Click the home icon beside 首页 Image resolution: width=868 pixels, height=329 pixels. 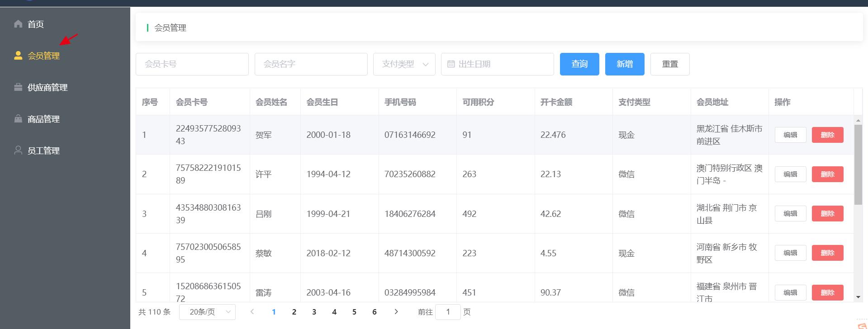pos(18,24)
